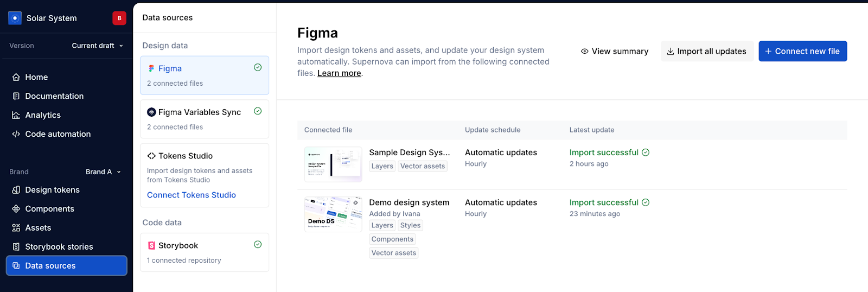Click the Tokens Studio icon
868x292 pixels.
[x=151, y=156]
